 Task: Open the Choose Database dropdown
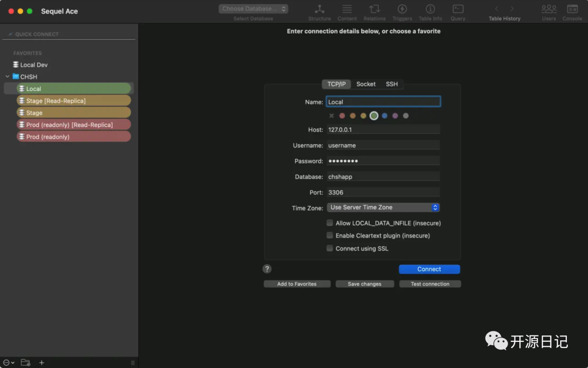coord(253,9)
